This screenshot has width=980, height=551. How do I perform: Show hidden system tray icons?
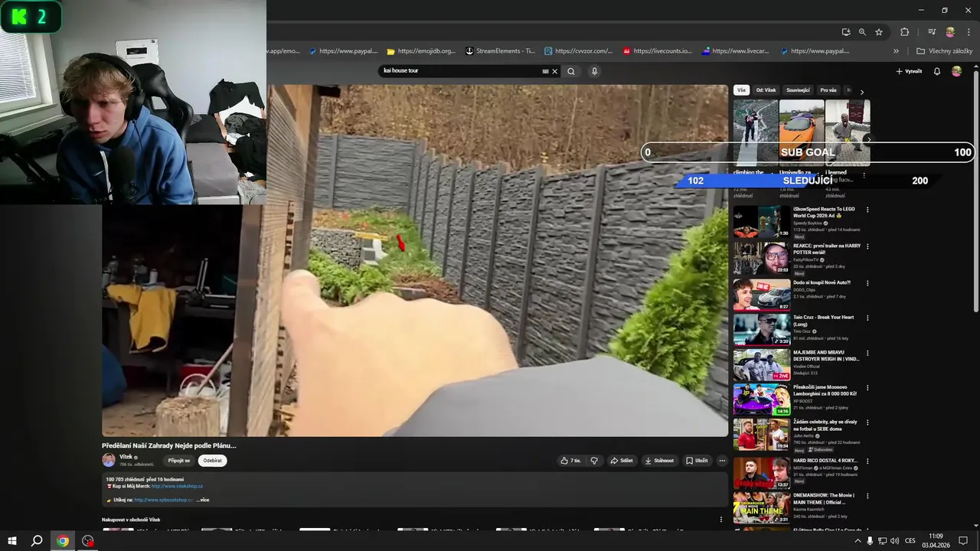857,541
